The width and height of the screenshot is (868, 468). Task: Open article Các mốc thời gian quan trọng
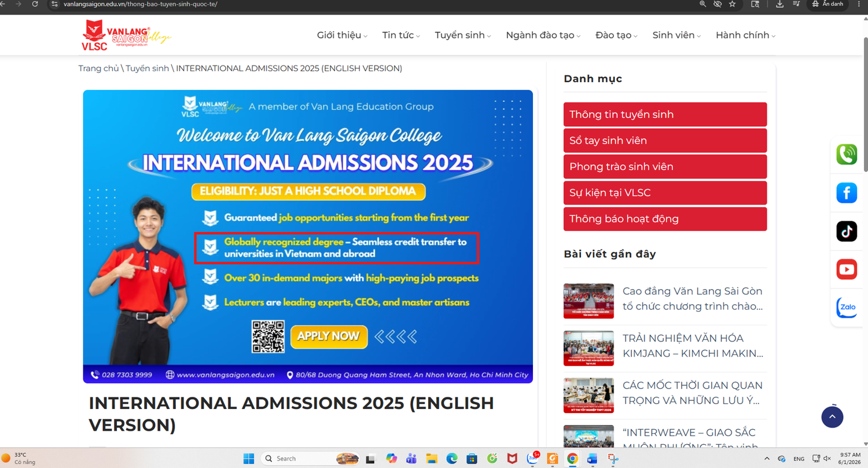point(693,393)
